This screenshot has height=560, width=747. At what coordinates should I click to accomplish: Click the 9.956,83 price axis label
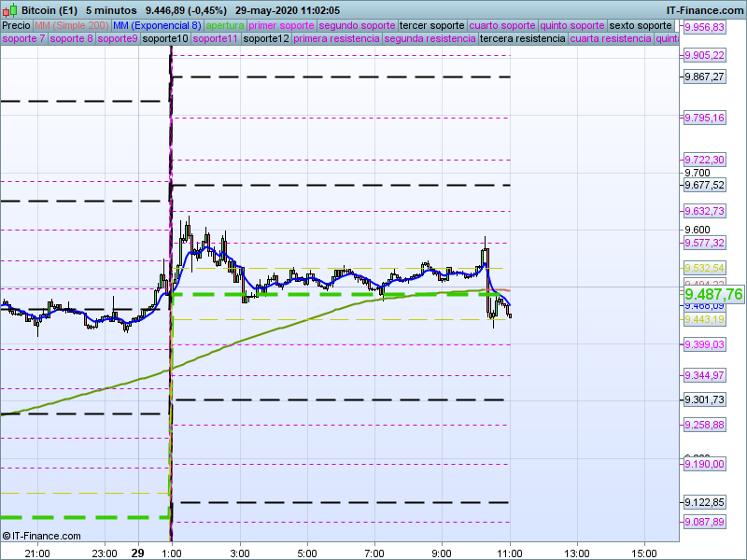point(704,27)
